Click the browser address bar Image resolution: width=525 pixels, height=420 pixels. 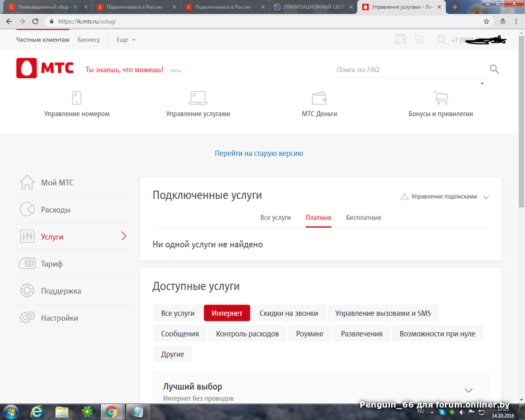[262, 21]
